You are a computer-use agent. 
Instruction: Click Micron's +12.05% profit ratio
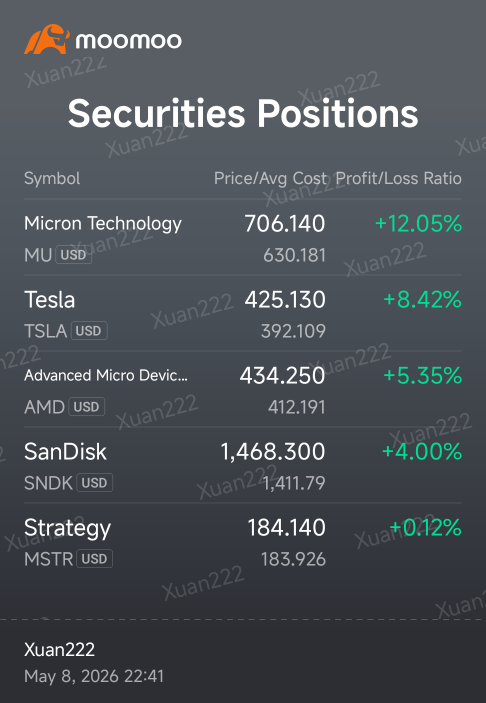(418, 223)
